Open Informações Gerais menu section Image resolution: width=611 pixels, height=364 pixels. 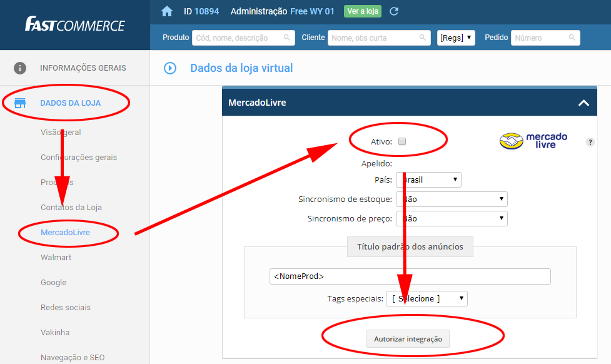(x=83, y=68)
